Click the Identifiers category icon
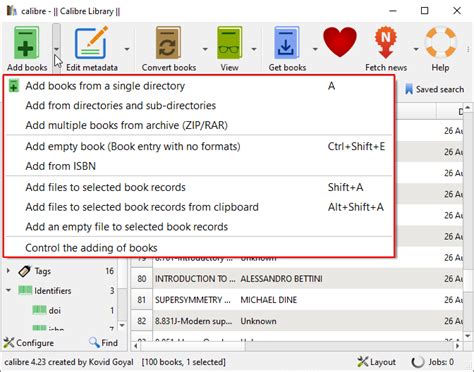474x372 pixels. 25,290
